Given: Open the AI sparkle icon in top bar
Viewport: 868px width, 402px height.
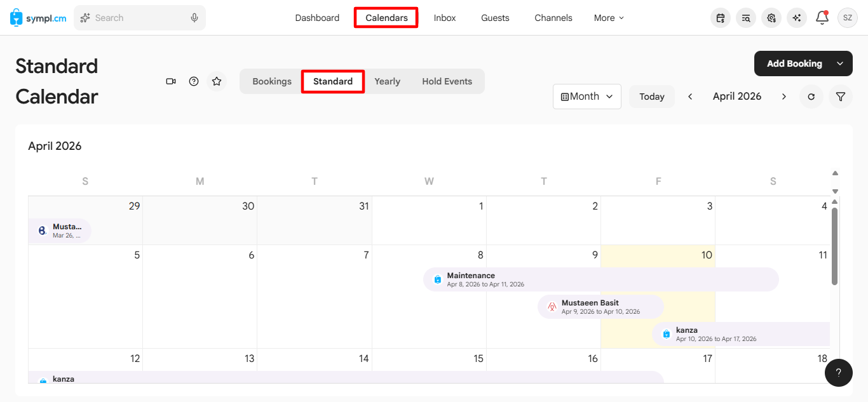Looking at the screenshot, I should tap(797, 18).
